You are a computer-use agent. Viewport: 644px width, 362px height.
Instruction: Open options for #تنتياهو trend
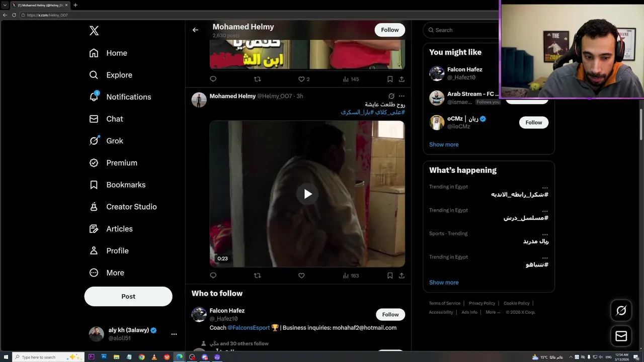point(545,258)
